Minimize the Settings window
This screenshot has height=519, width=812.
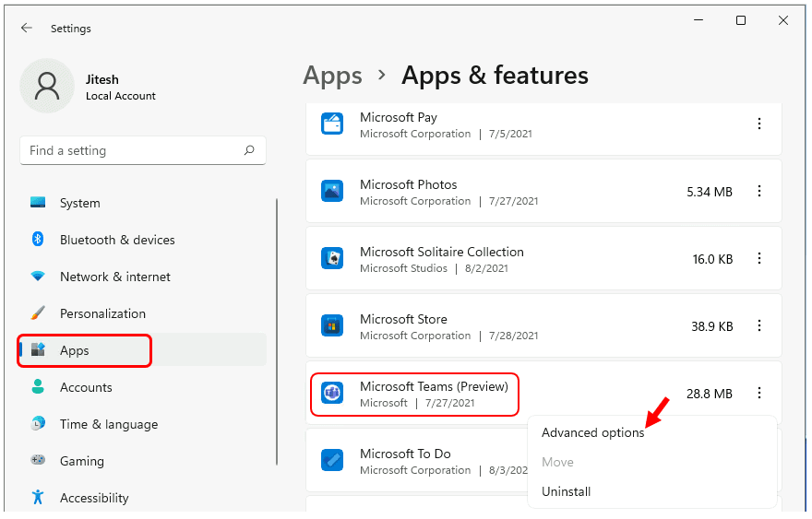(699, 20)
